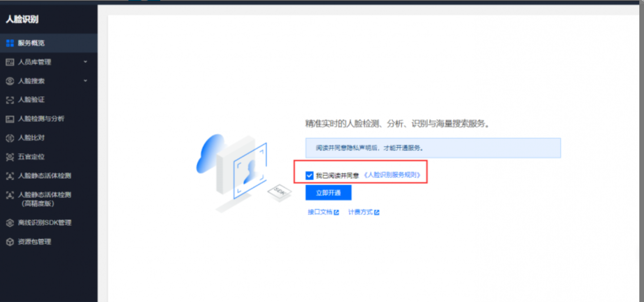
Task: Expand the 人脸搜索 submenu arrow
Action: point(85,81)
